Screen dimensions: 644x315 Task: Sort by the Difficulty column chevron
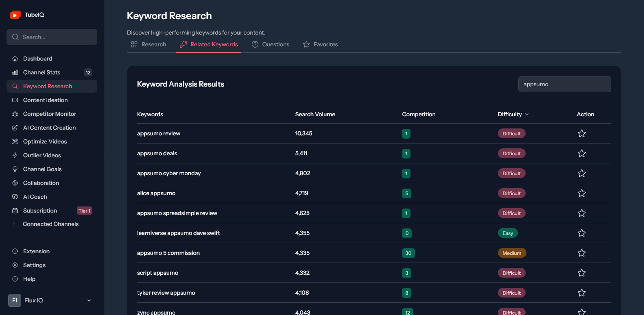point(527,114)
